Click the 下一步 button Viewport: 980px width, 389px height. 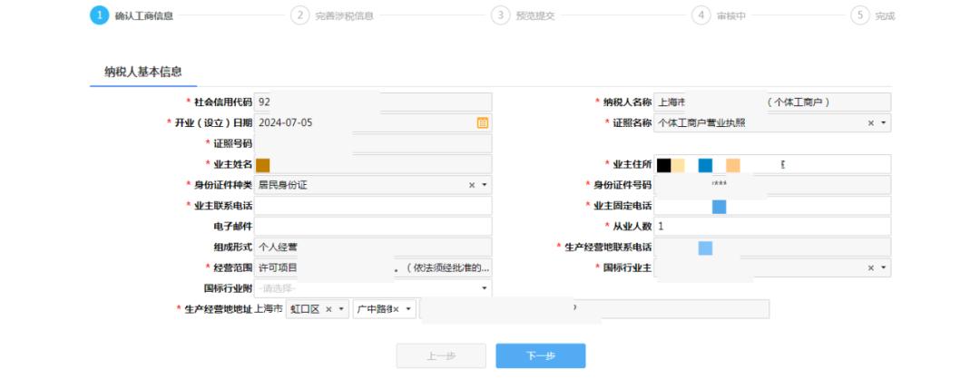click(541, 356)
